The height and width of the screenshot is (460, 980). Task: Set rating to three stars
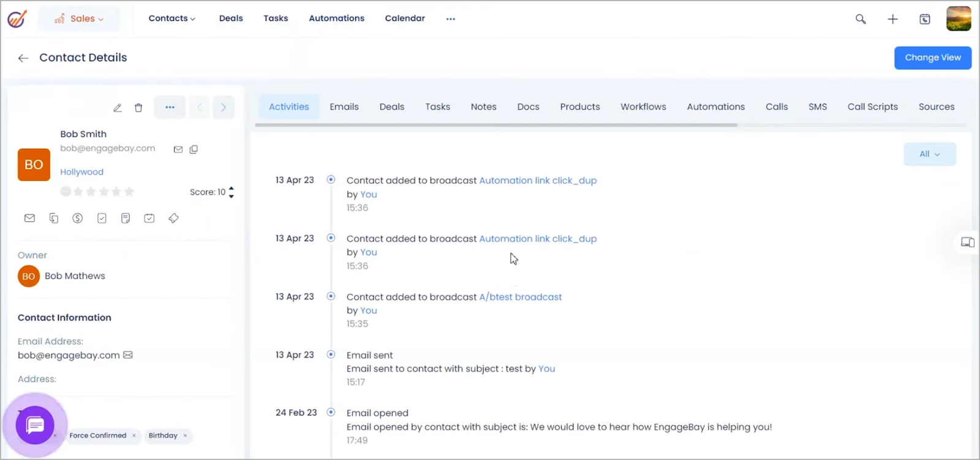[x=104, y=192]
